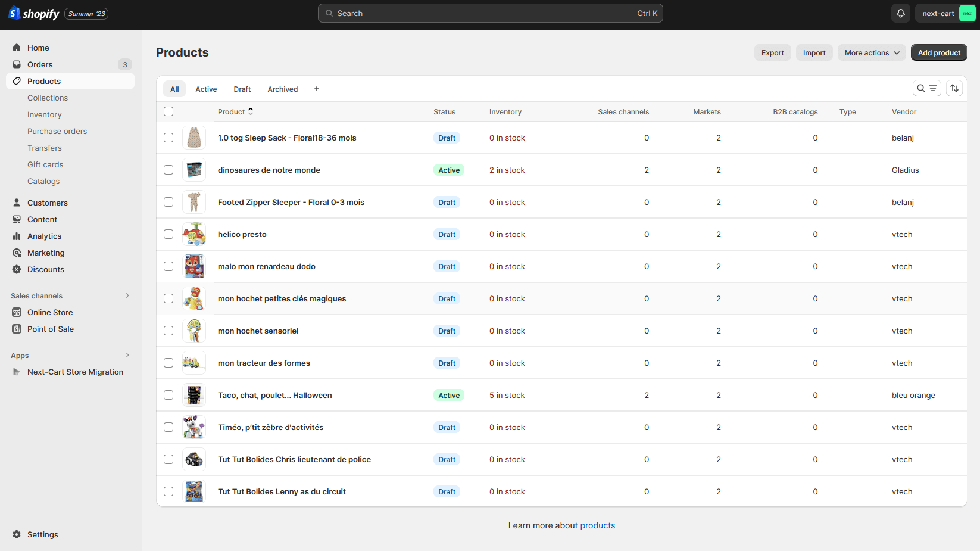The image size is (980, 551).
Task: Open Orders icon in sidebar
Action: pyautogui.click(x=17, y=64)
